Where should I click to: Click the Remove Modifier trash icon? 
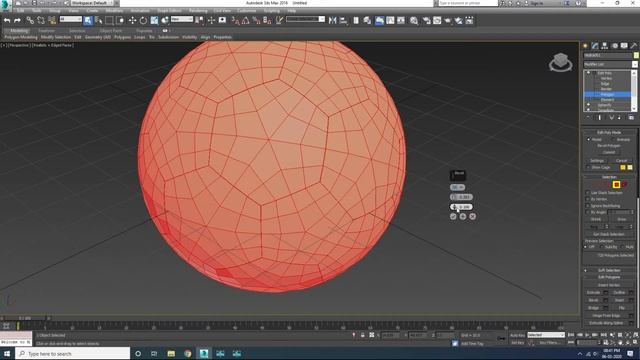coord(620,118)
